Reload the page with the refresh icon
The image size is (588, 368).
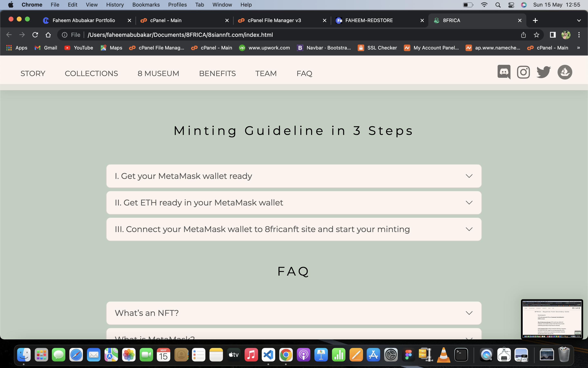pos(35,35)
